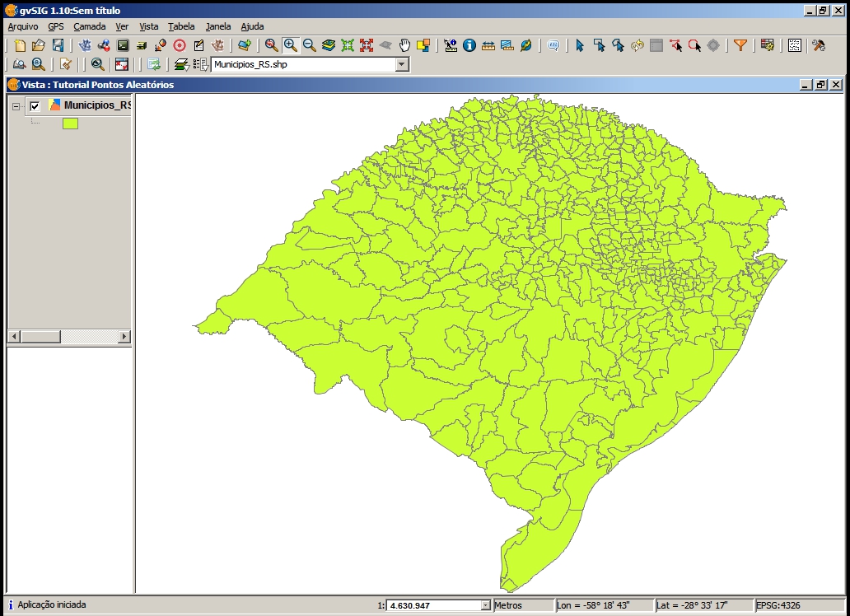The height and width of the screenshot is (616, 850).
Task: Open the map scale dropdown arrow
Action: [x=485, y=605]
